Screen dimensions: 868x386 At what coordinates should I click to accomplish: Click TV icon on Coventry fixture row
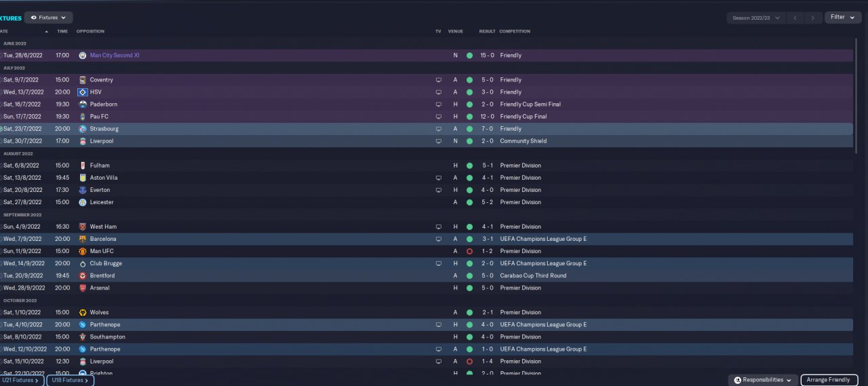pos(438,79)
